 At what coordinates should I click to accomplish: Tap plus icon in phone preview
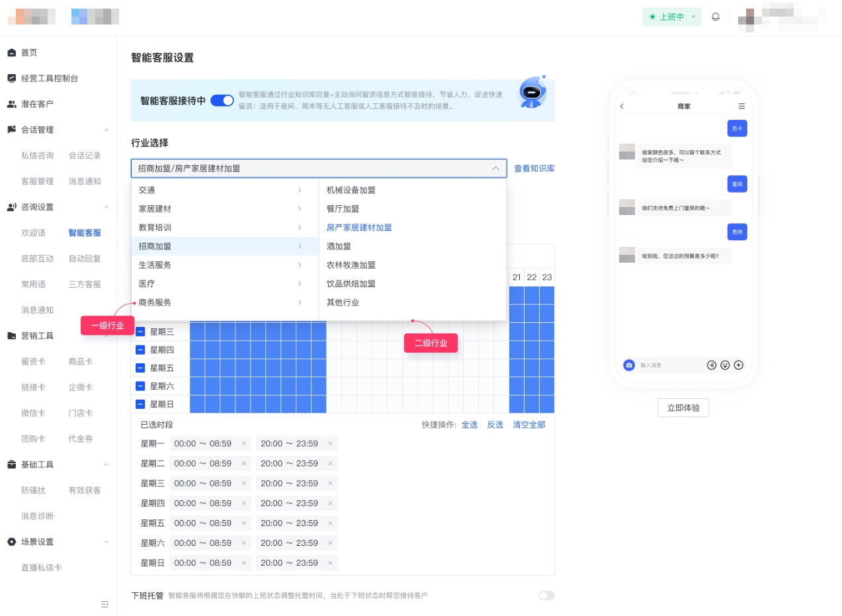click(739, 365)
